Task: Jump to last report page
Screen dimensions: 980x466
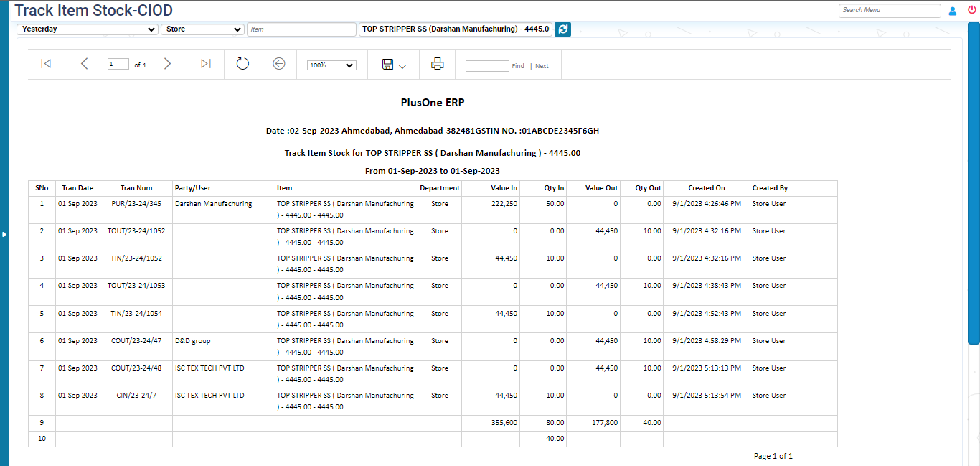Action: pos(205,64)
